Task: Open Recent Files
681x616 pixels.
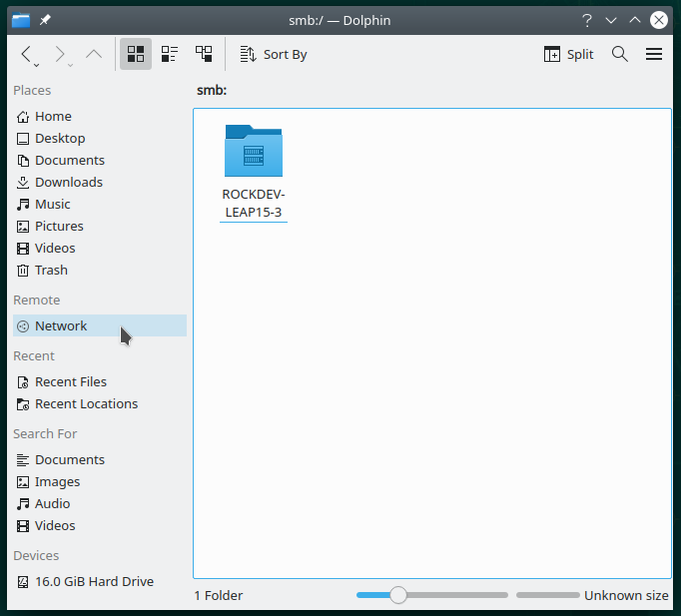Action: pyautogui.click(x=100, y=382)
